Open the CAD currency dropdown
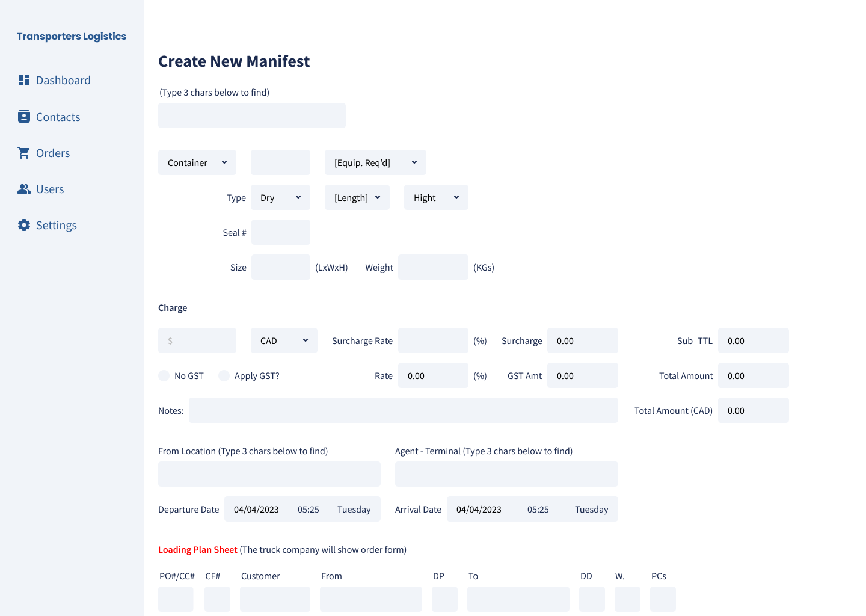The width and height of the screenshot is (866, 616). [x=283, y=340]
